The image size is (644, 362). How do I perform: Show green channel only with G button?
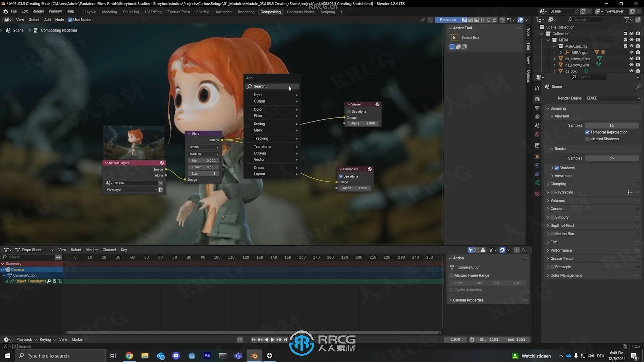tap(488, 20)
